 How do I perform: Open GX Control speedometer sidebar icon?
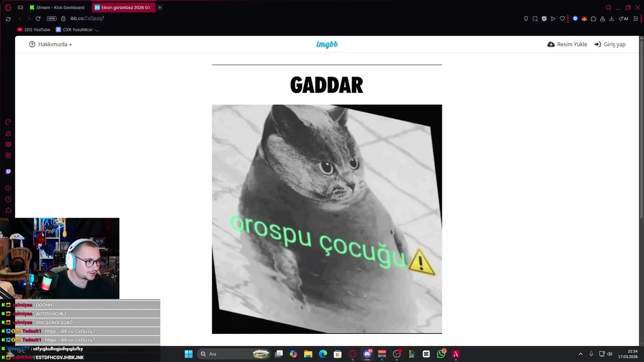click(8, 122)
